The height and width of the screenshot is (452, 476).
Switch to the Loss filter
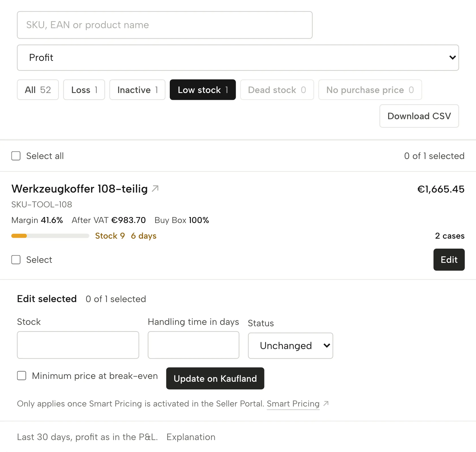pyautogui.click(x=84, y=90)
